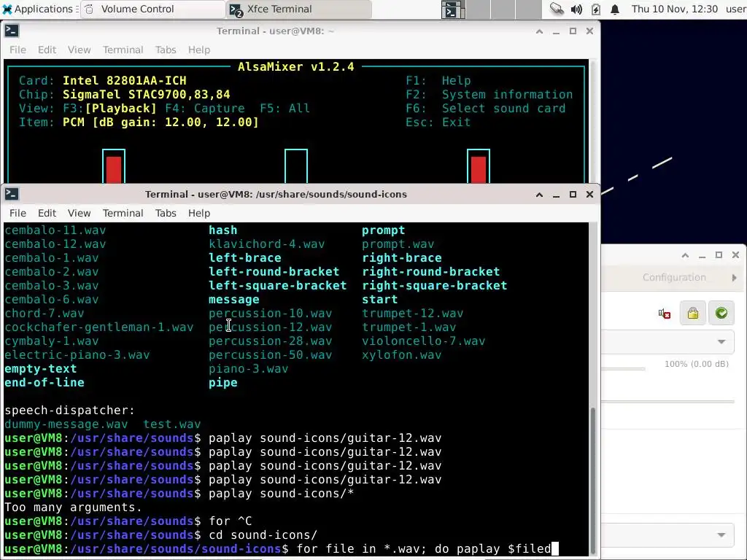
Task: Open File menu in AlsaMixer terminal window
Action: [18, 50]
